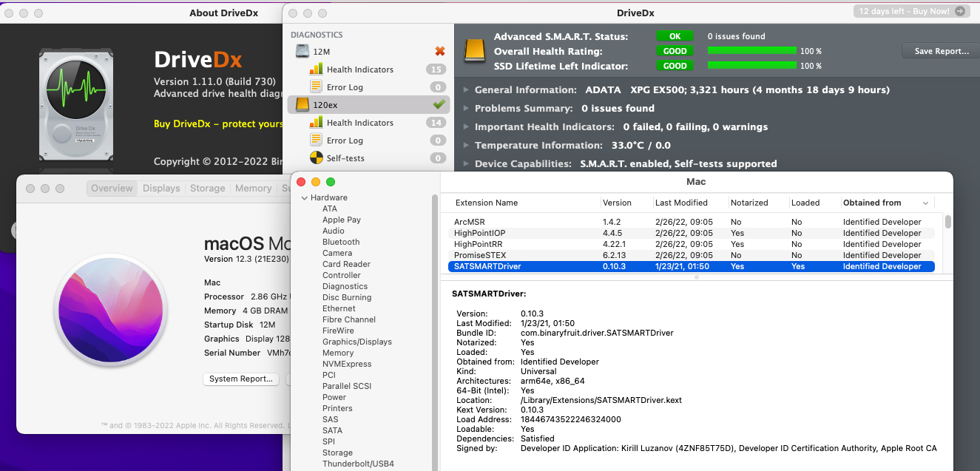
Task: Click the extensions table vertical scrollbar
Action: (x=948, y=222)
